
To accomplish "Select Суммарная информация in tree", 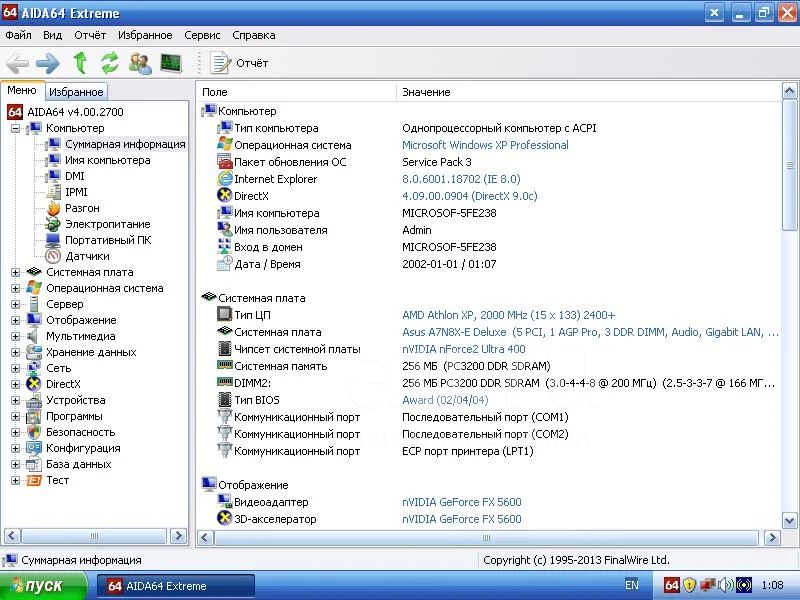I will [125, 144].
